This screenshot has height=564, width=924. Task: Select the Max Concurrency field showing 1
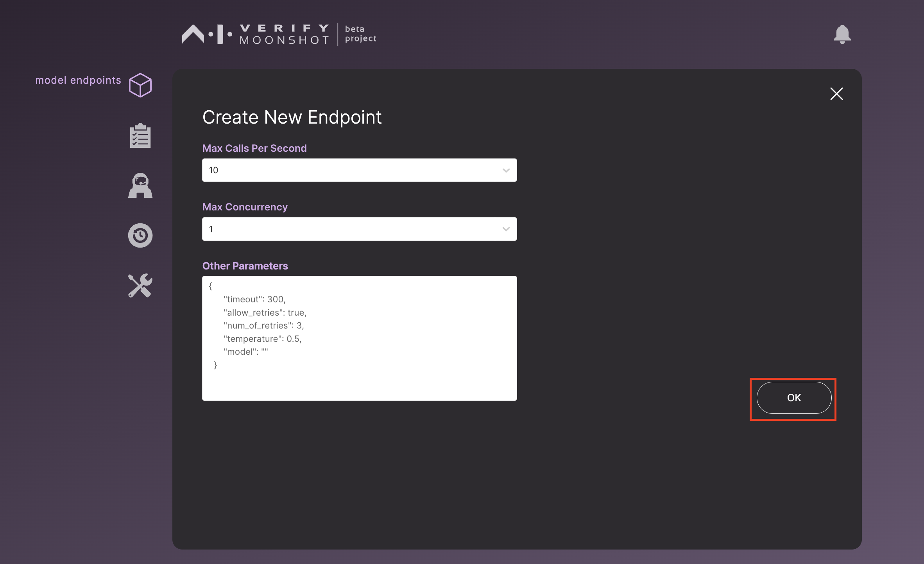[360, 229]
